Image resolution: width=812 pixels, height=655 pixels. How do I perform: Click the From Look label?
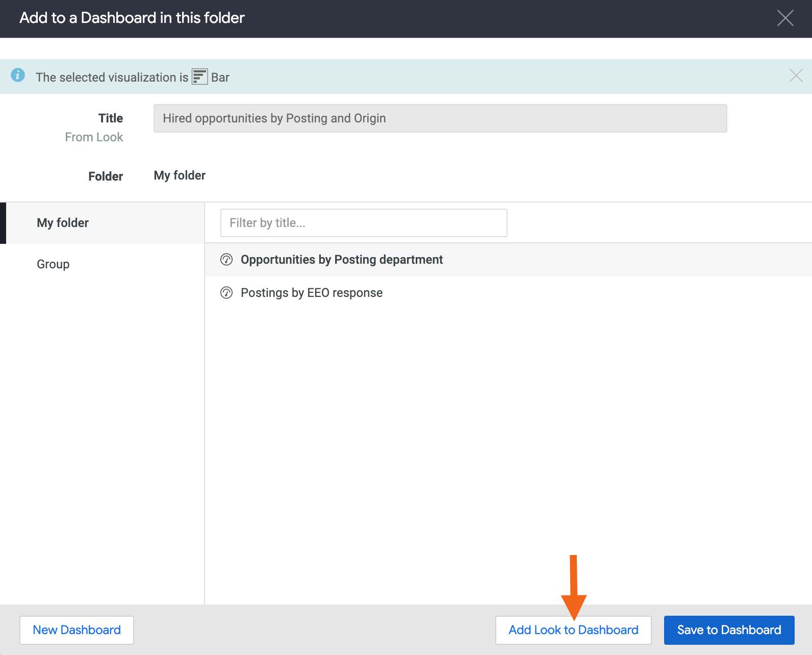point(94,137)
